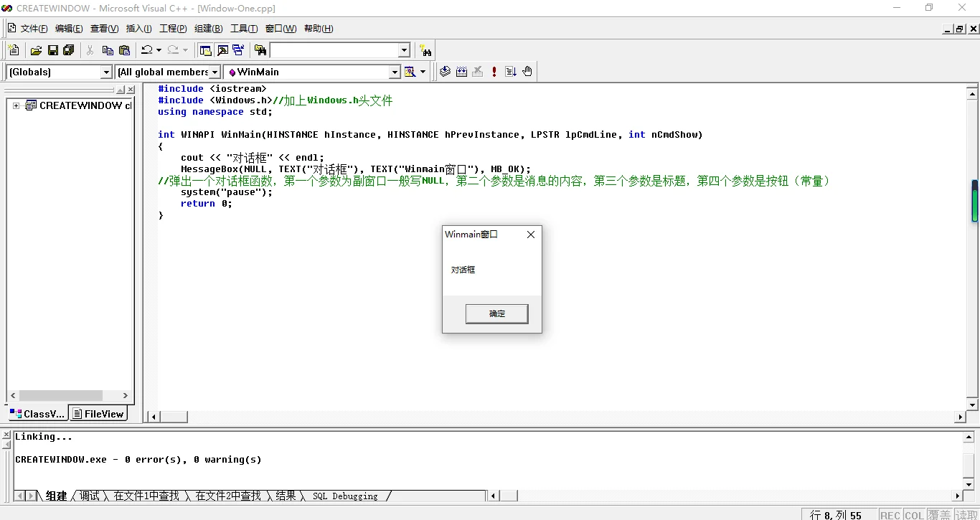Cut text using the scissors icon

click(91, 50)
